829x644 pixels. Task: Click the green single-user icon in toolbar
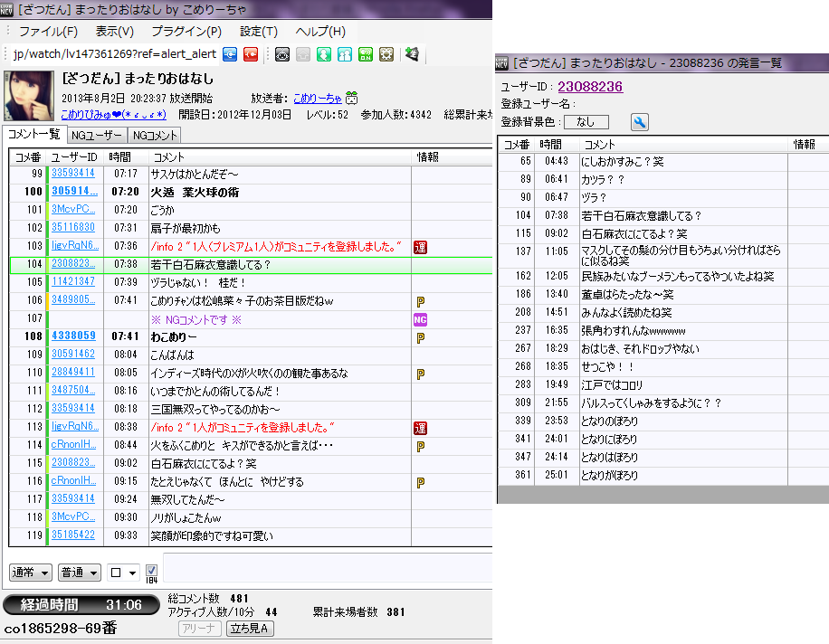click(x=324, y=54)
